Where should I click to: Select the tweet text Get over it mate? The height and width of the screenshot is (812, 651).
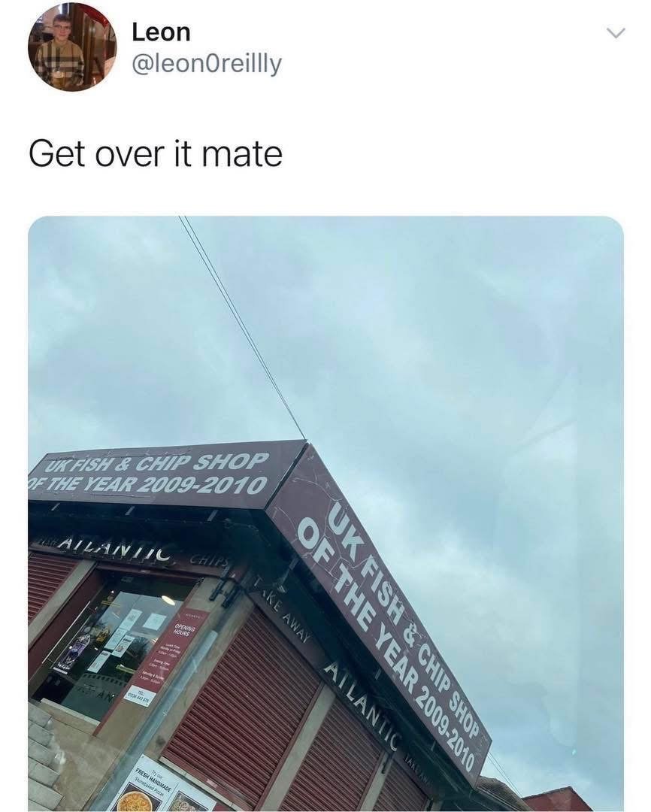(x=156, y=154)
